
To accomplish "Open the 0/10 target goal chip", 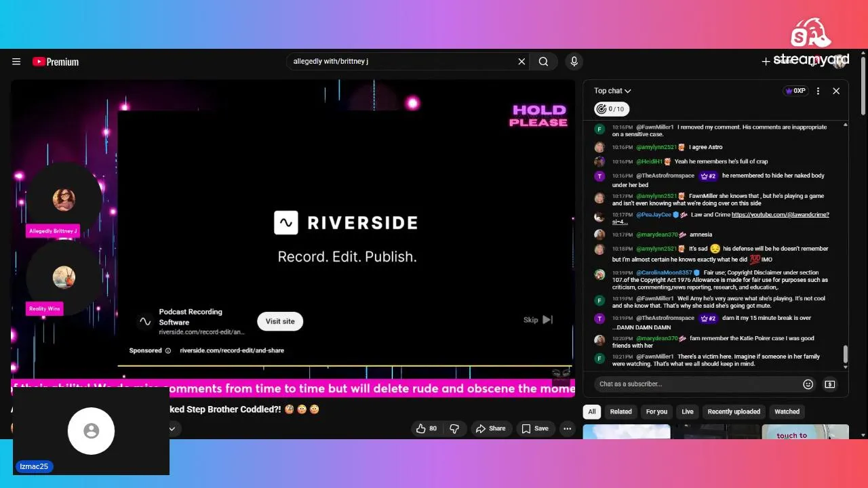I will click(611, 109).
